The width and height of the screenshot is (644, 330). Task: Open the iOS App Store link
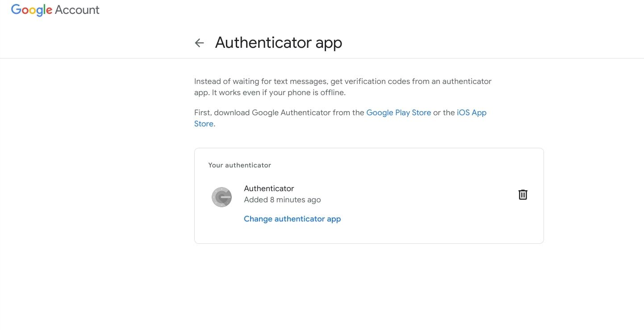471,113
